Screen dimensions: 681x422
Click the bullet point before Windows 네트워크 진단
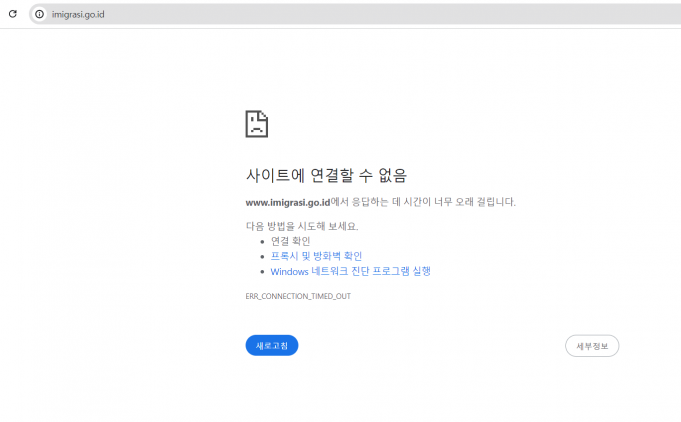click(262, 272)
